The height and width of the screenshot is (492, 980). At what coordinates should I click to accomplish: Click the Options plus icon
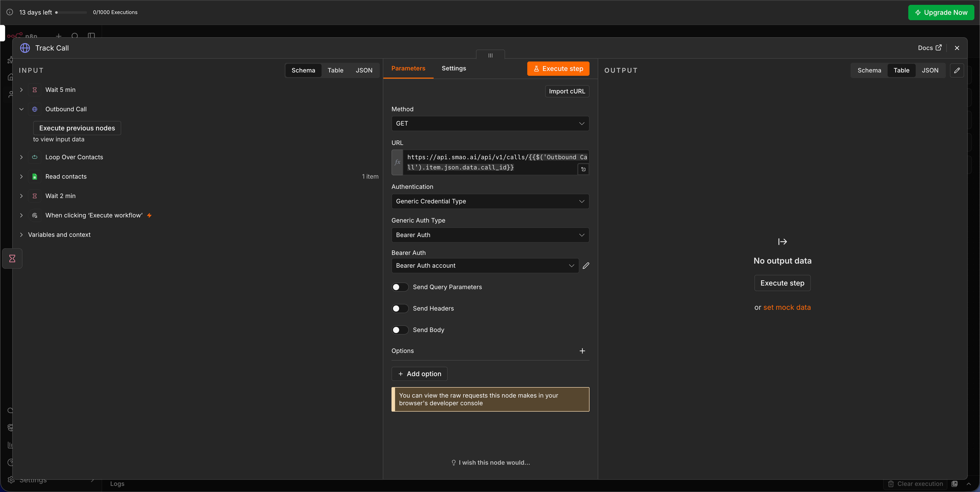(582, 351)
